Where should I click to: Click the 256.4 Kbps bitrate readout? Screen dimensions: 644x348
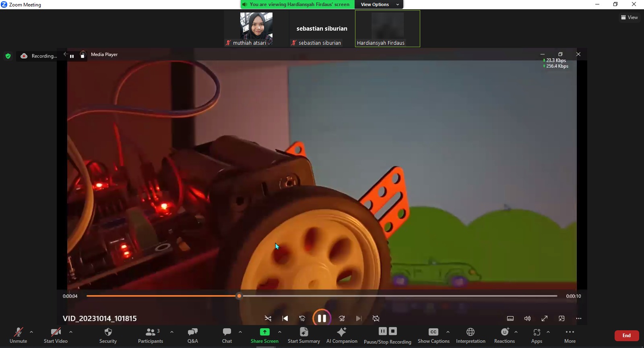click(x=556, y=66)
